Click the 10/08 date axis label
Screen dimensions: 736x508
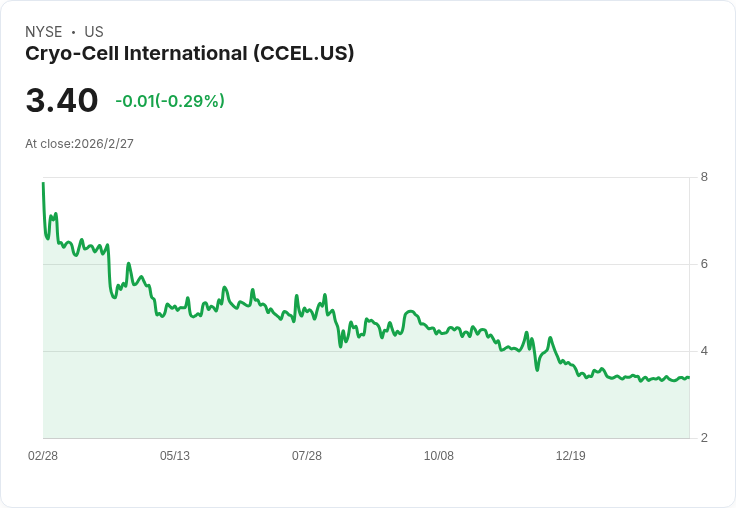tap(438, 455)
